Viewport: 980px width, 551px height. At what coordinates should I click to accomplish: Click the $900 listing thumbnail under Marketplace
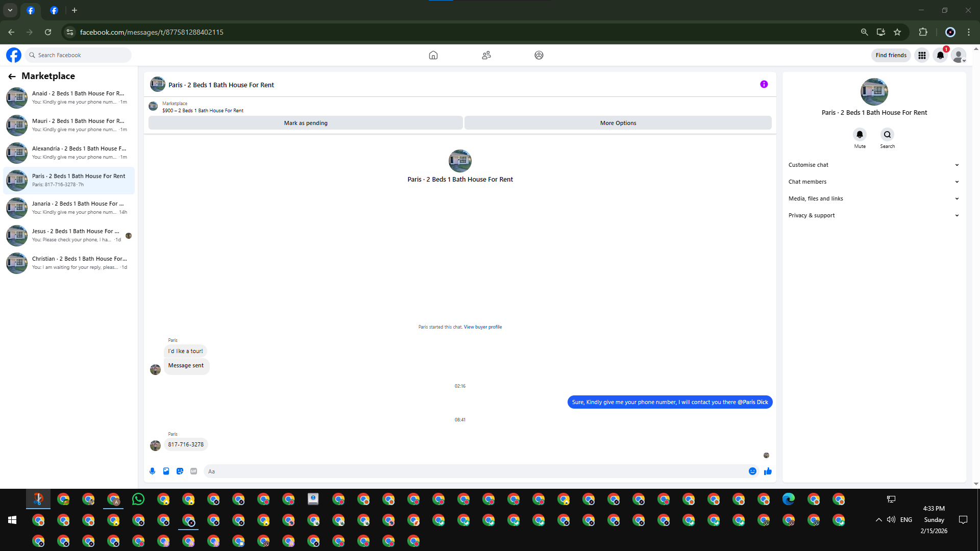153,106
